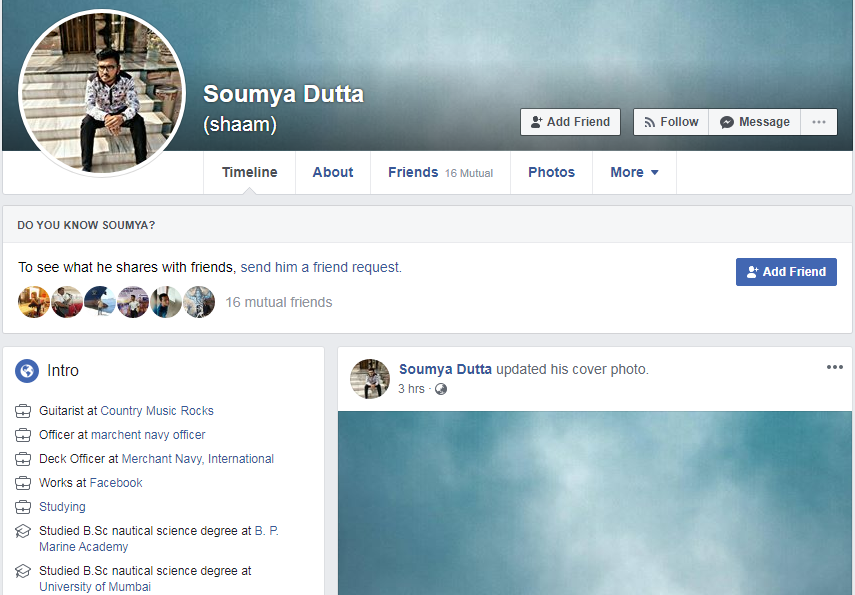855x595 pixels.
Task: Click first mutual friend avatar
Action: click(x=34, y=302)
